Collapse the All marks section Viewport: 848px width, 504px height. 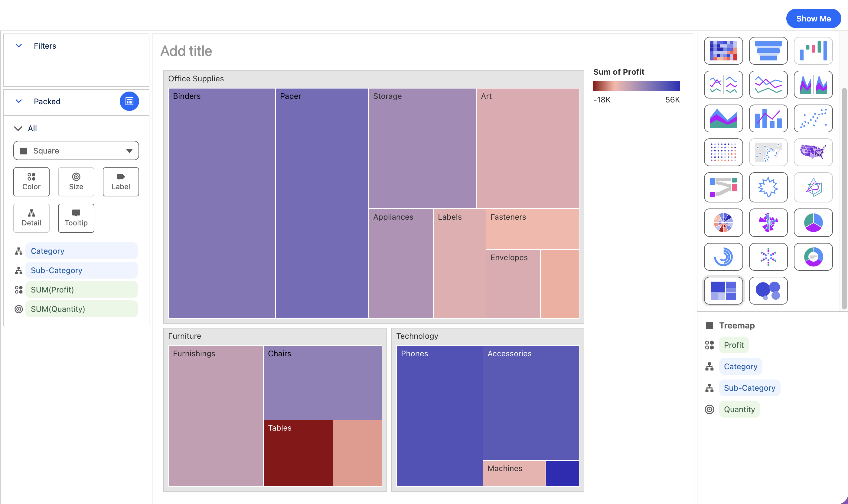click(18, 128)
